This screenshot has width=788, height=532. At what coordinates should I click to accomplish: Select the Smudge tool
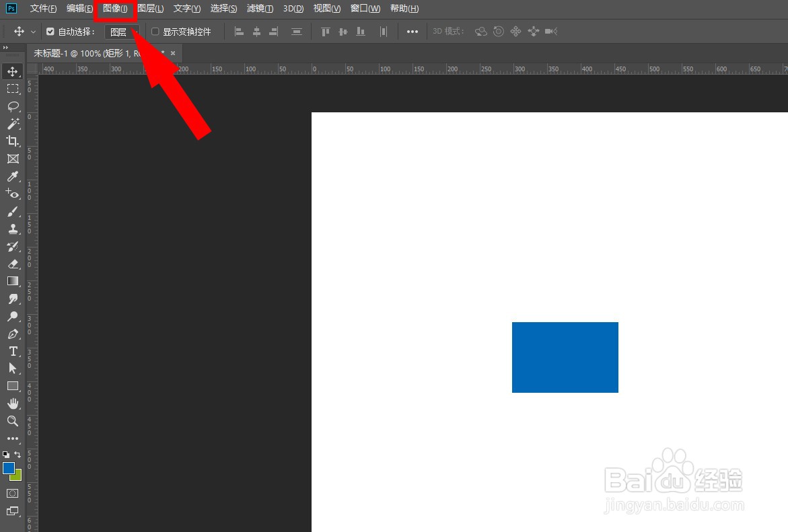[13, 299]
